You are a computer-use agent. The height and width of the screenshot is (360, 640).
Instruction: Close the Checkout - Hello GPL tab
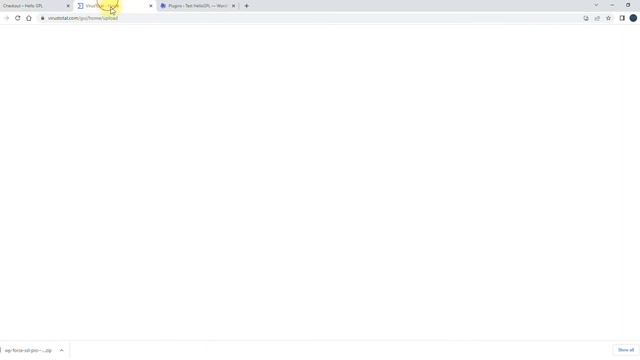point(68,6)
